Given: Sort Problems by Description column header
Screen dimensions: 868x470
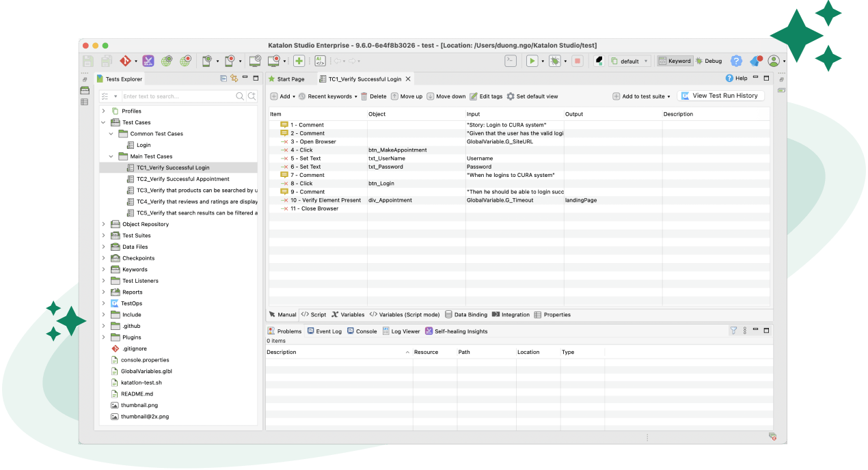Looking at the screenshot, I should click(x=339, y=352).
